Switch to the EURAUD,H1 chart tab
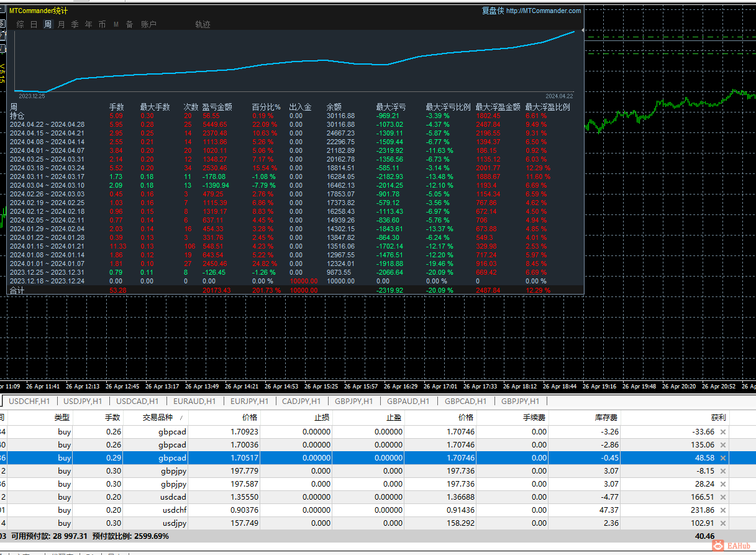Image resolution: width=756 pixels, height=555 pixels. point(194,401)
